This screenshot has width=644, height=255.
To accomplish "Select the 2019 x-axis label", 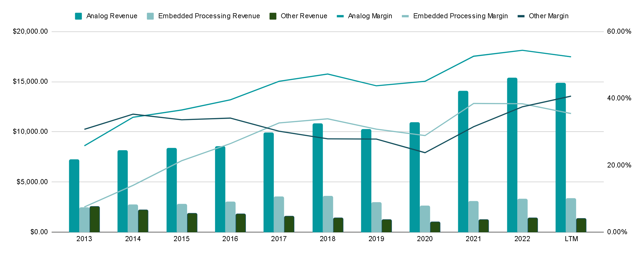I will tap(376, 239).
